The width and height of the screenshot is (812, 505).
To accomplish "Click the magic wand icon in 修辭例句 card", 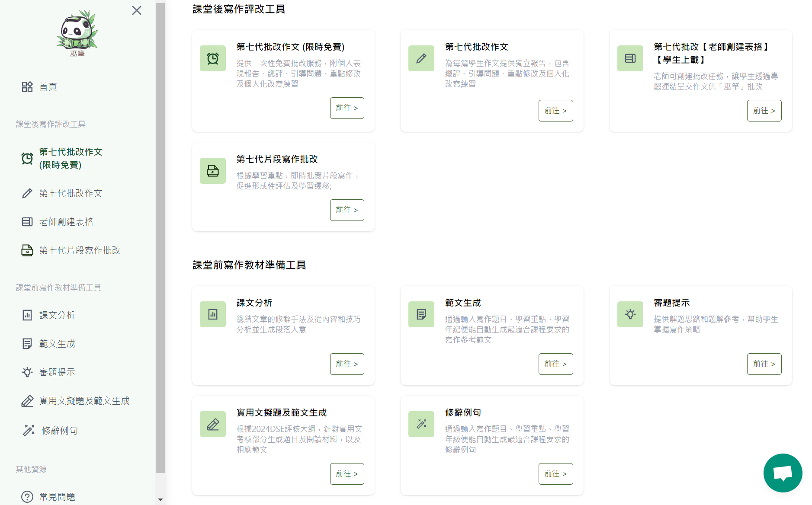I will (x=421, y=424).
